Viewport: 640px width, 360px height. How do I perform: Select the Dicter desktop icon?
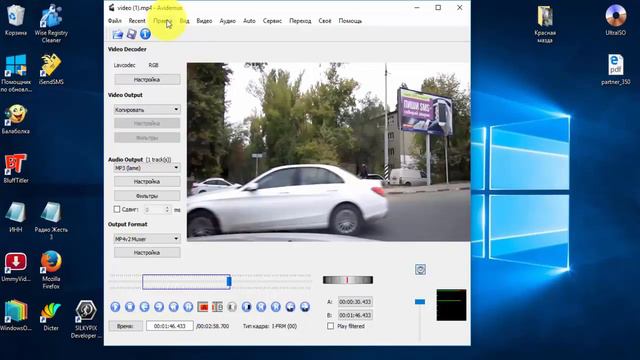[51, 316]
